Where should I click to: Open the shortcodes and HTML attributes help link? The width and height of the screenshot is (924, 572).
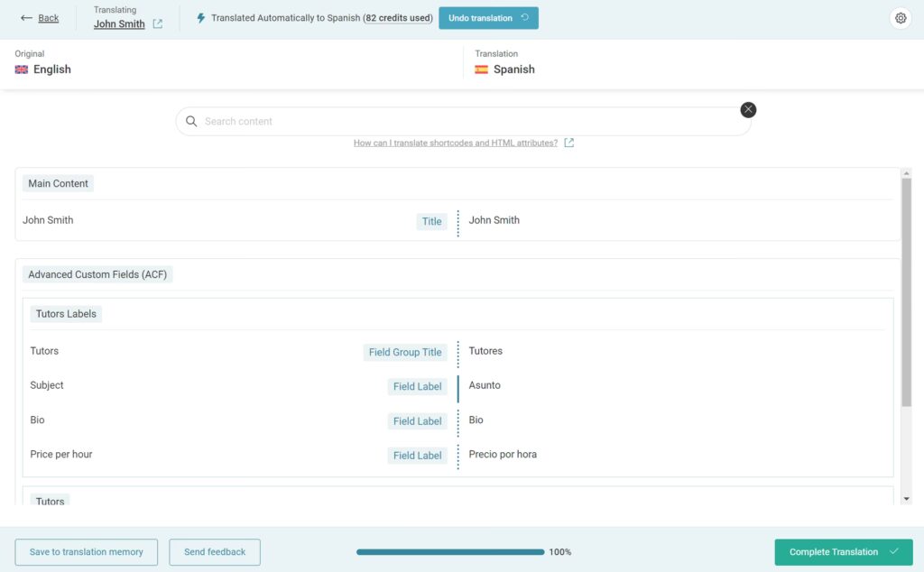tap(455, 143)
